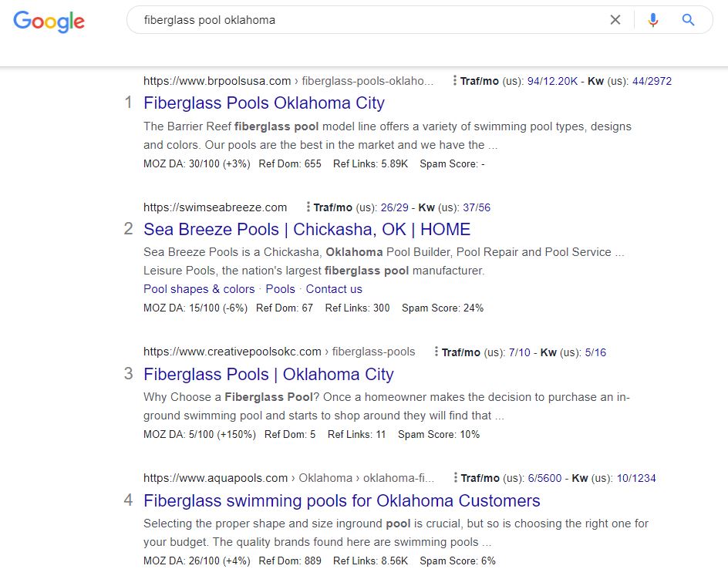
Task: Click the https://swimseabreeze.com URL text
Action: 215,207
